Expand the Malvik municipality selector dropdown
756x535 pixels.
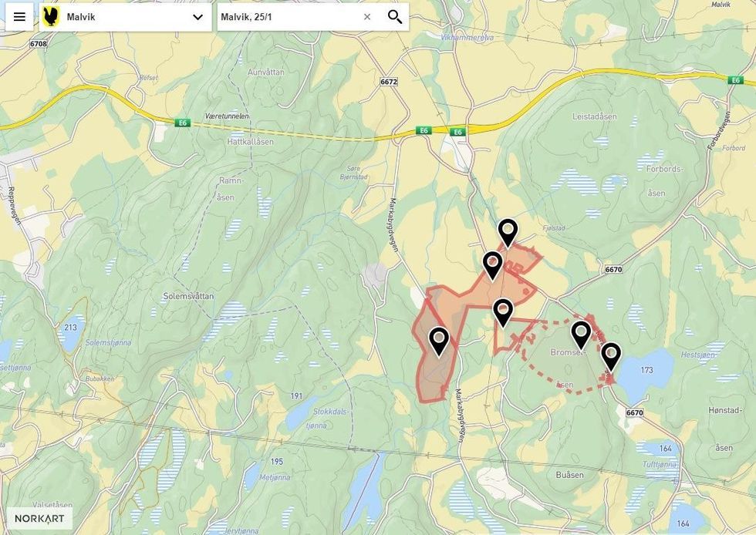198,15
